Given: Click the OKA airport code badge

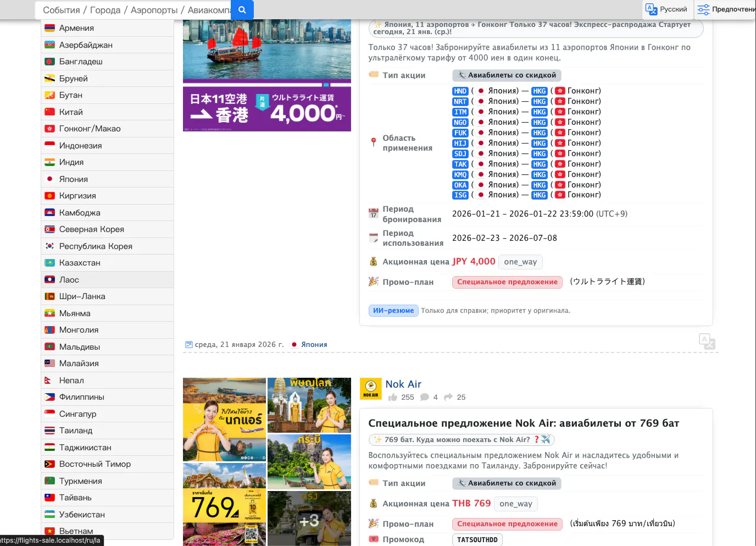Looking at the screenshot, I should tap(460, 185).
